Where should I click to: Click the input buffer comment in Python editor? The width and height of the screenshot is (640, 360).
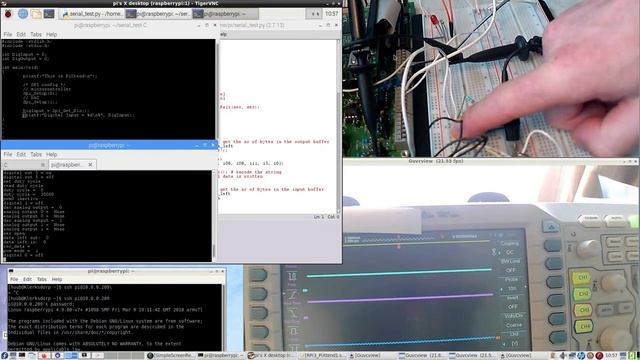pos(273,189)
